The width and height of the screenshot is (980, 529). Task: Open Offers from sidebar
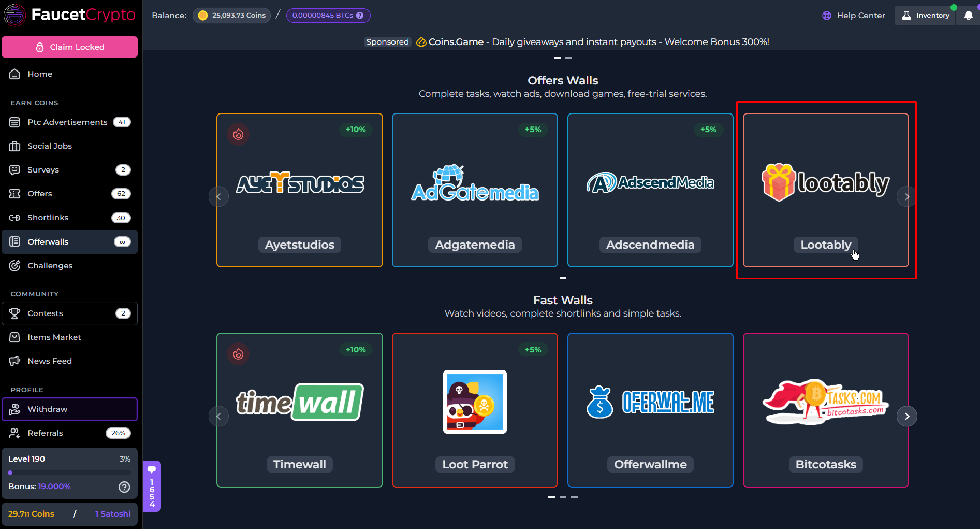(70, 194)
